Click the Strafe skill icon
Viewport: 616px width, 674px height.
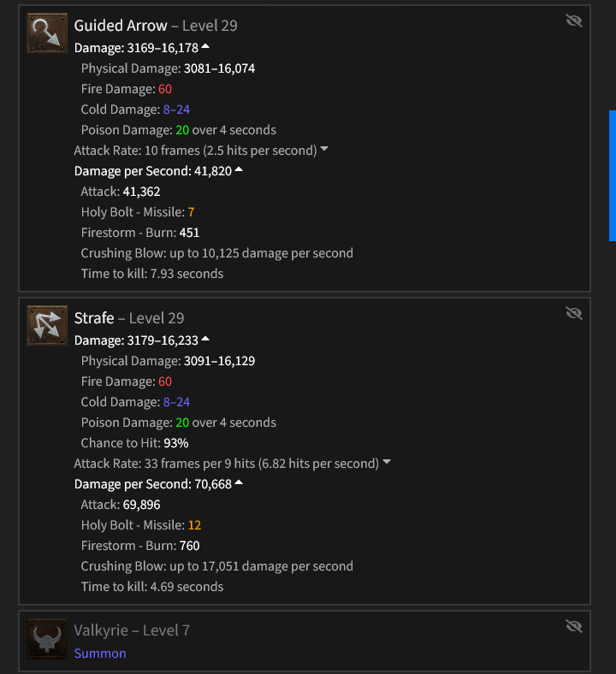pyautogui.click(x=47, y=326)
